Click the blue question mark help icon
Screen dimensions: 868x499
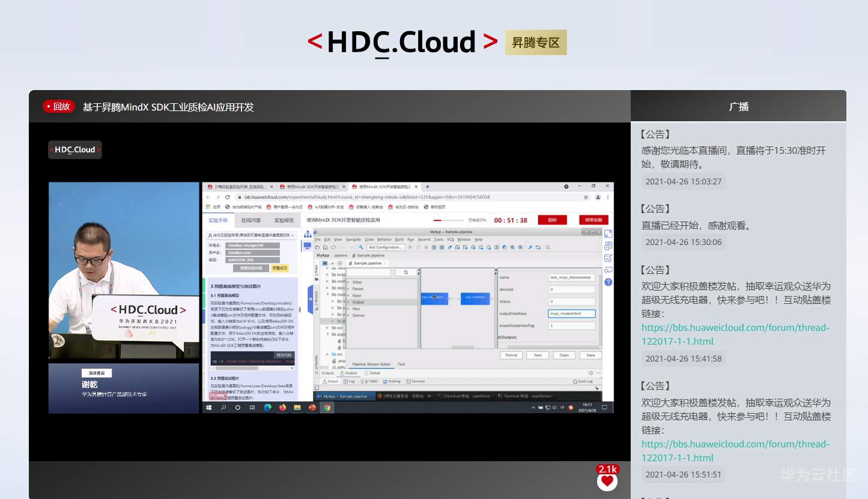608,282
